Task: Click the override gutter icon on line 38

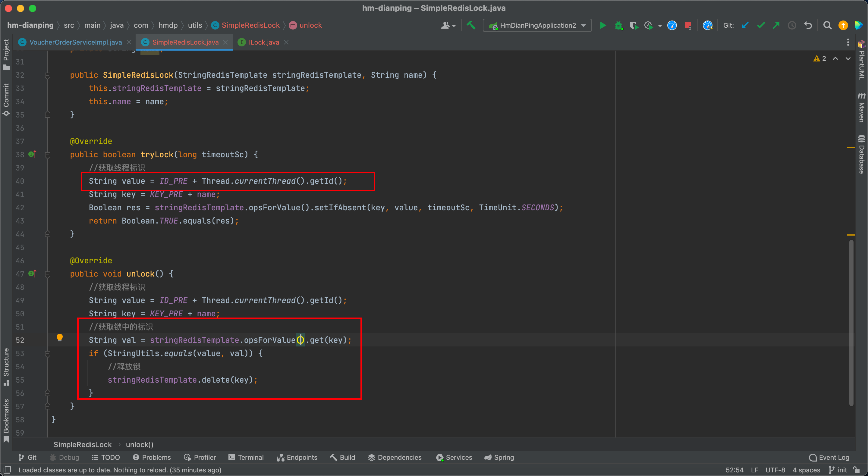Action: click(32, 154)
